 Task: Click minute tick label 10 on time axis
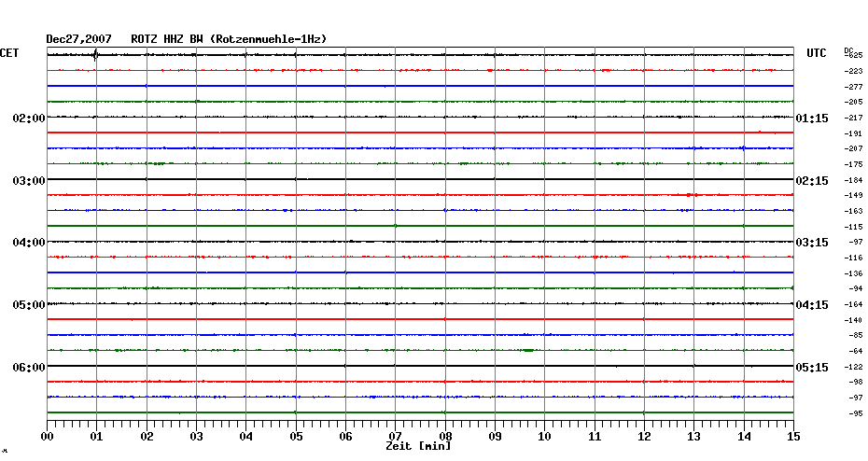[x=545, y=437]
